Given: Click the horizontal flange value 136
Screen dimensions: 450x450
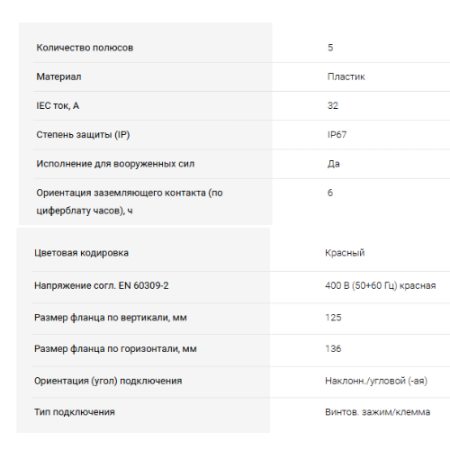Looking at the screenshot, I should pyautogui.click(x=333, y=349).
